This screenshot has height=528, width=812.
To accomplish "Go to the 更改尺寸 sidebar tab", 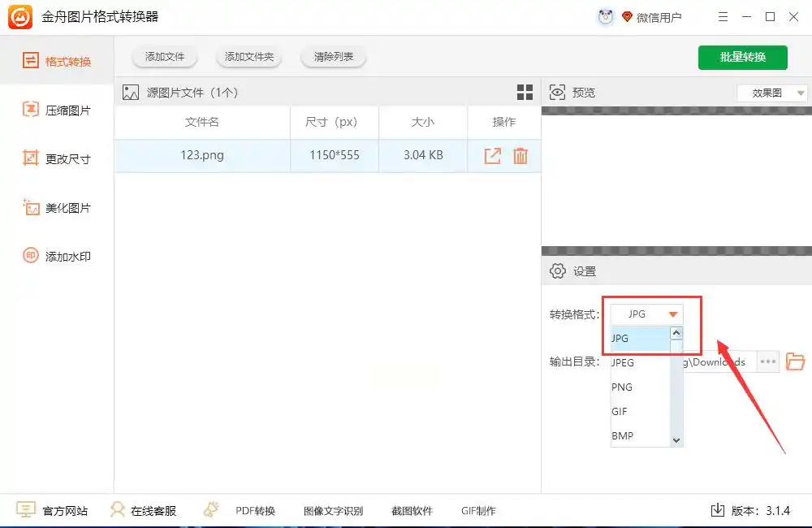I will click(x=57, y=159).
